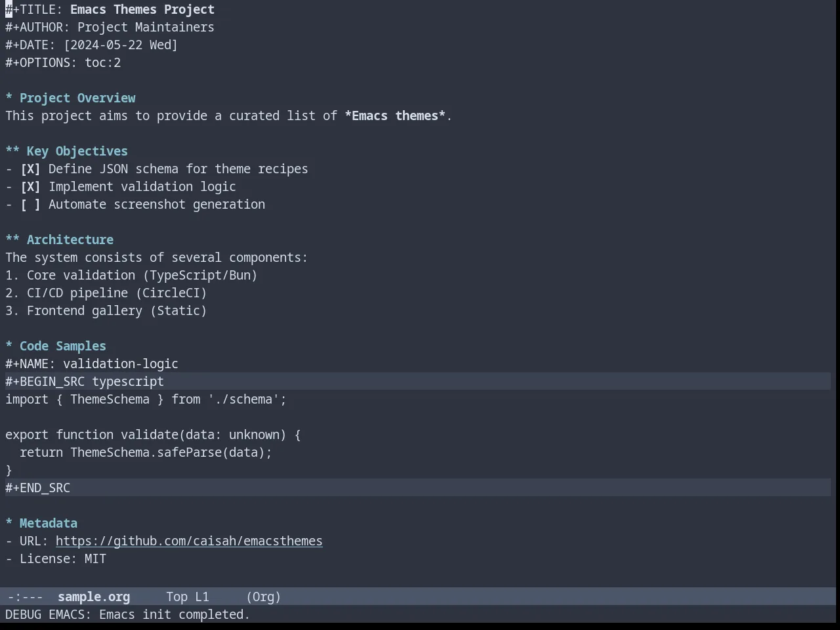This screenshot has width=840, height=630.
Task: Click the date stamp [2024-05-22 Wed]
Action: tap(121, 45)
